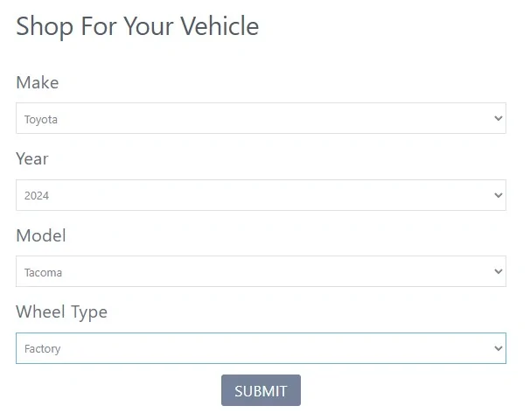The image size is (530, 420).
Task: Click the chevron arrow on Wheel Type select
Action: [x=498, y=348]
